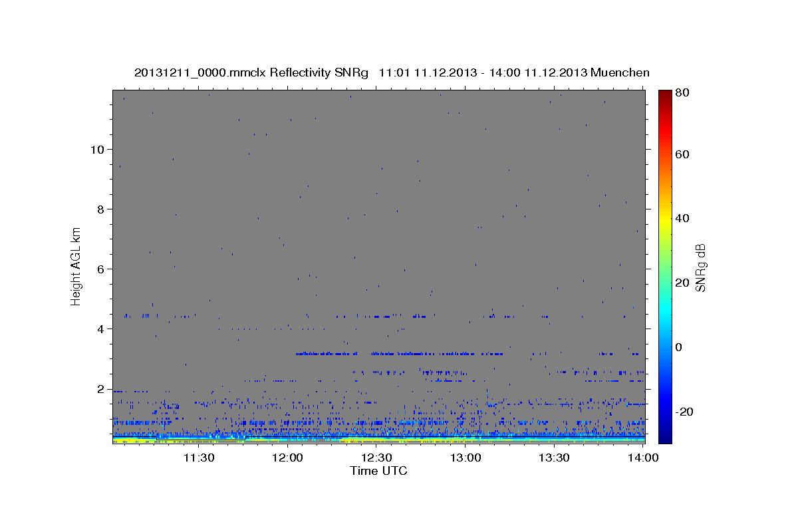Click the height tick label 2
This screenshot has width=798, height=532.
coord(101,388)
